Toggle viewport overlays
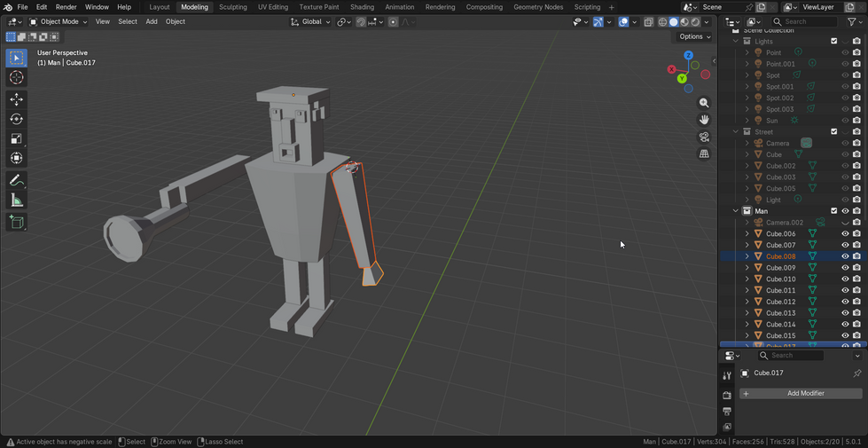Screen dimensions: 868x448 click(x=623, y=21)
